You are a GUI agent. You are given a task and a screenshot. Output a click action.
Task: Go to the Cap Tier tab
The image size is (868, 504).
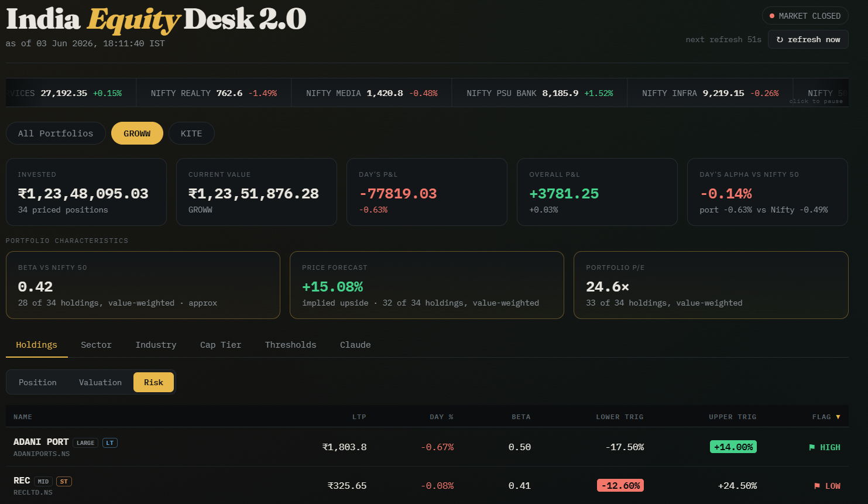pos(221,345)
